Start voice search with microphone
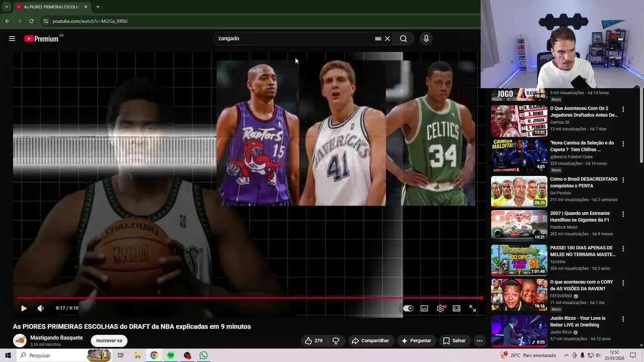Image resolution: width=644 pixels, height=362 pixels. (426, 38)
